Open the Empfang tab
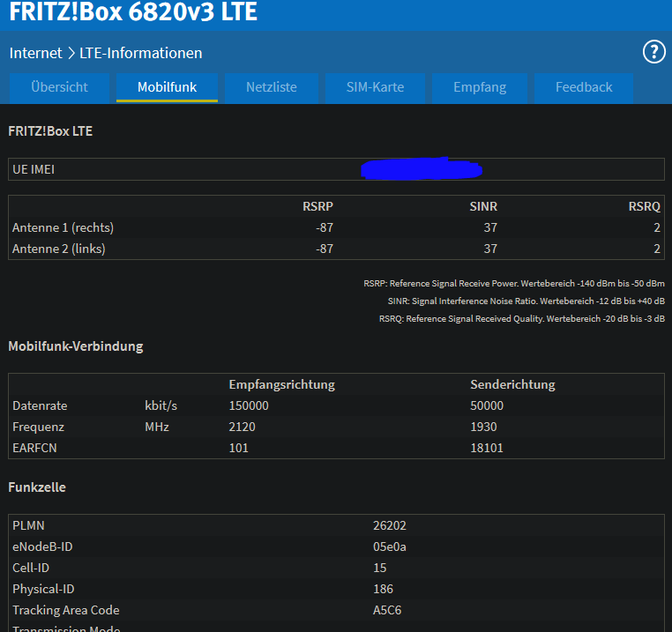The image size is (672, 632). click(480, 87)
